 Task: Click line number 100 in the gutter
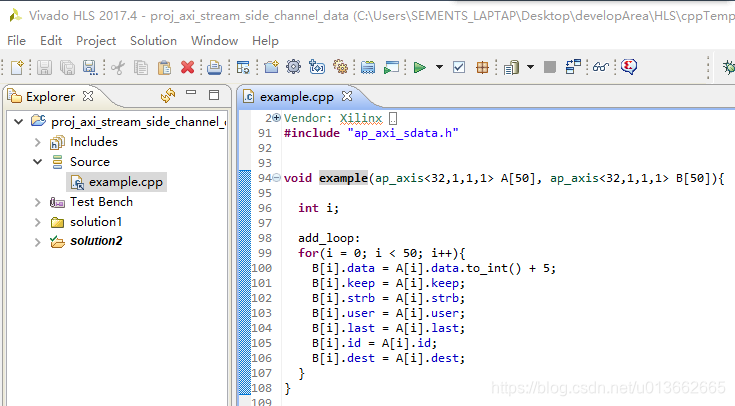(x=262, y=268)
